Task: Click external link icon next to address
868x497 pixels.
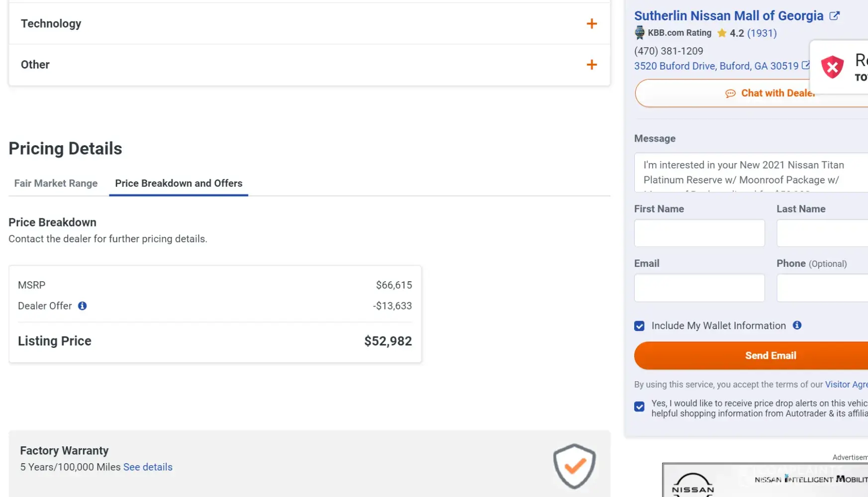Action: [806, 66]
